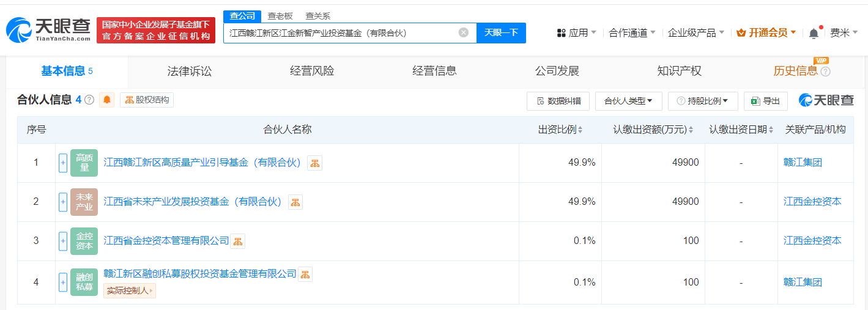Open equity structure icon for 江西省金控资本管理有限公司
The height and width of the screenshot is (310, 868).
click(237, 241)
